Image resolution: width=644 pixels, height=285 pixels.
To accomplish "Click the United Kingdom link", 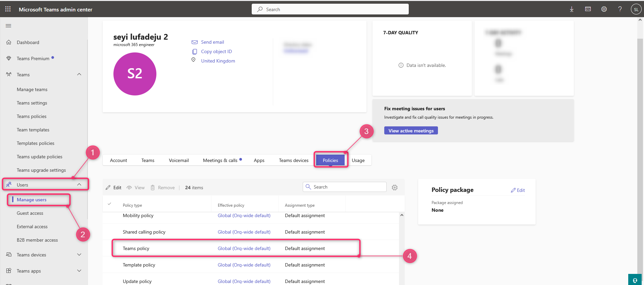I will click(x=218, y=61).
